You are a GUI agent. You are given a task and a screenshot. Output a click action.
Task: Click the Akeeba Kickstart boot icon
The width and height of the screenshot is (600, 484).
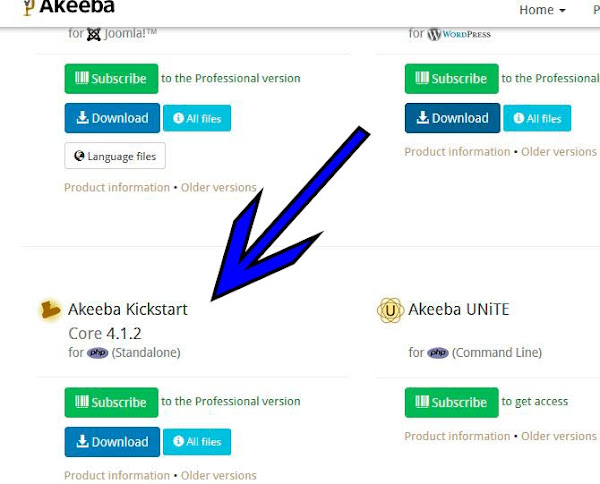[51, 310]
